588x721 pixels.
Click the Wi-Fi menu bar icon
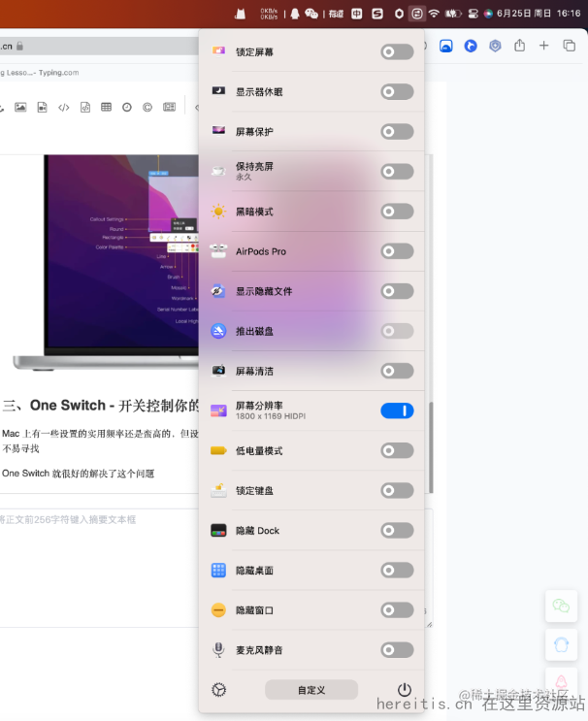[434, 14]
